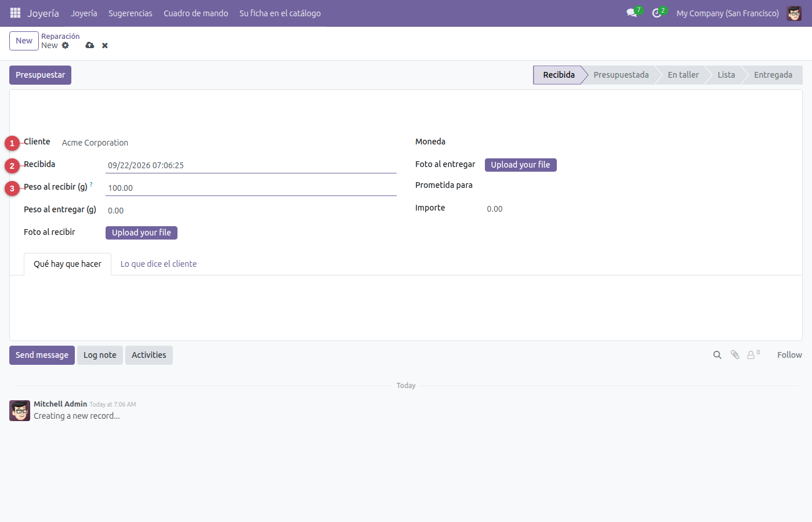Open the user avatar menu
812x522 pixels.
click(x=794, y=13)
